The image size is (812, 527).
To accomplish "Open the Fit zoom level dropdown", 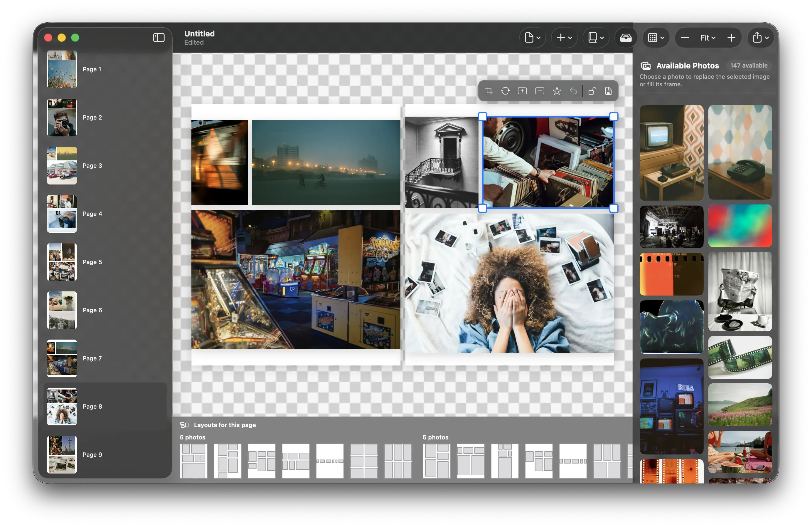I will coord(708,38).
